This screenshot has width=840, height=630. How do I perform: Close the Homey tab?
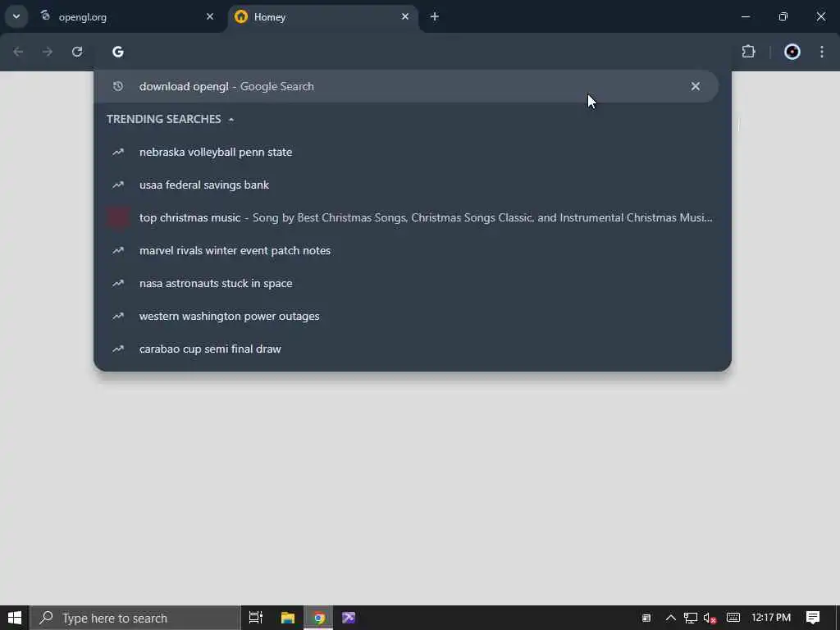[x=405, y=16]
